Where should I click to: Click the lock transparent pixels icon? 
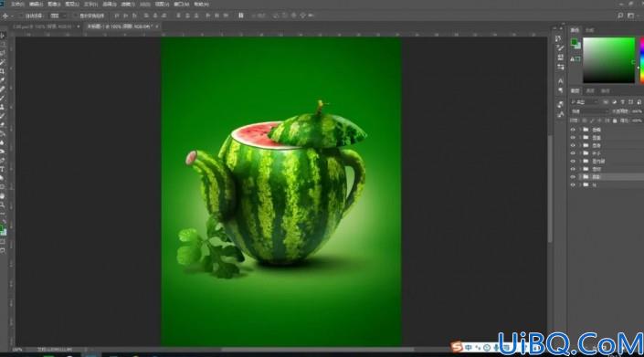pyautogui.click(x=584, y=121)
